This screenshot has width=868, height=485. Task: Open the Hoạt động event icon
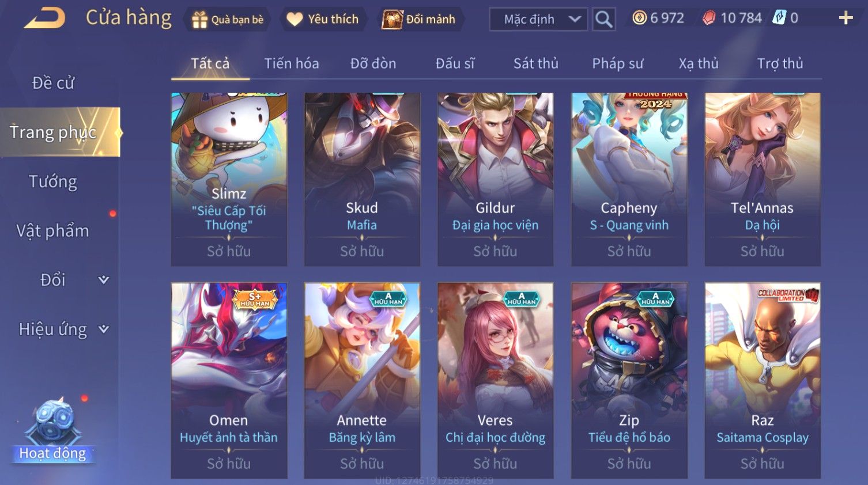[53, 430]
